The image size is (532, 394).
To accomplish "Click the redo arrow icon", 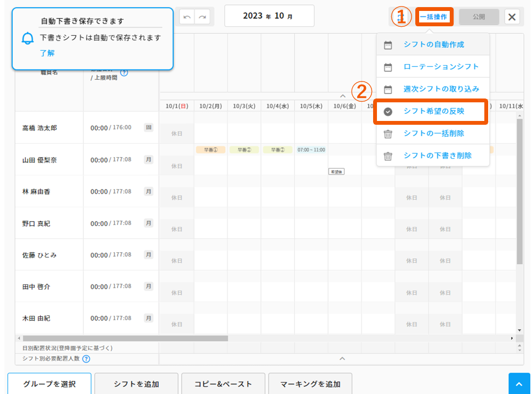I will (x=202, y=16).
